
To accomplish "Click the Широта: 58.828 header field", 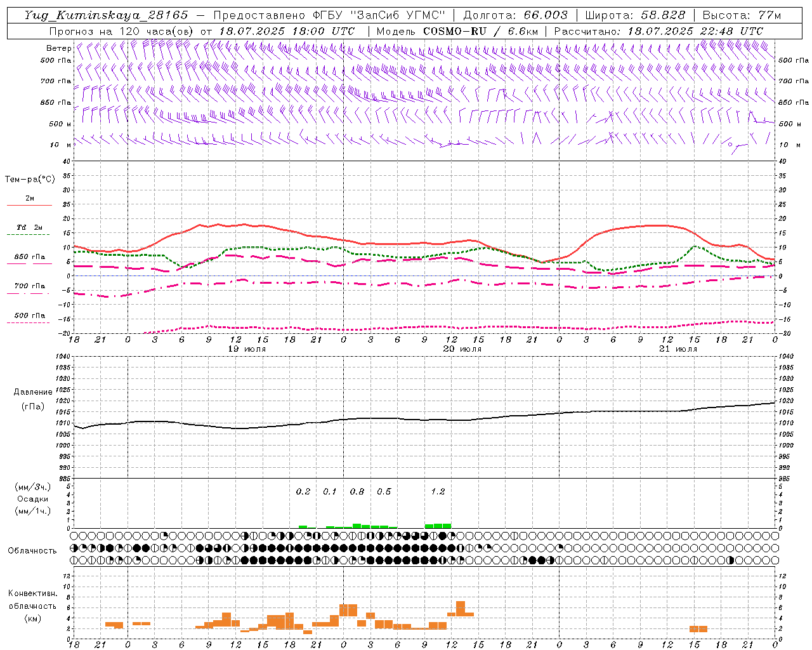I will 635,15.
